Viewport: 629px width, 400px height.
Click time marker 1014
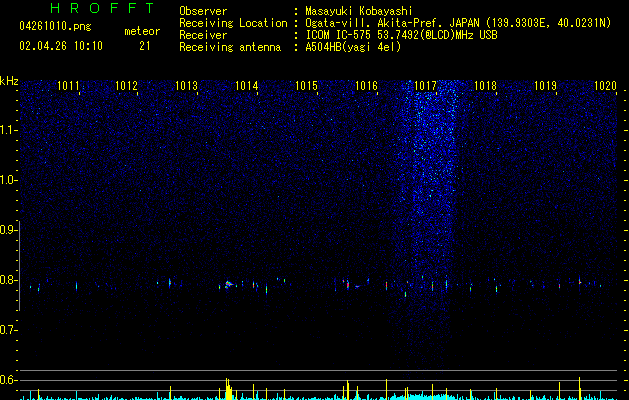click(246, 86)
